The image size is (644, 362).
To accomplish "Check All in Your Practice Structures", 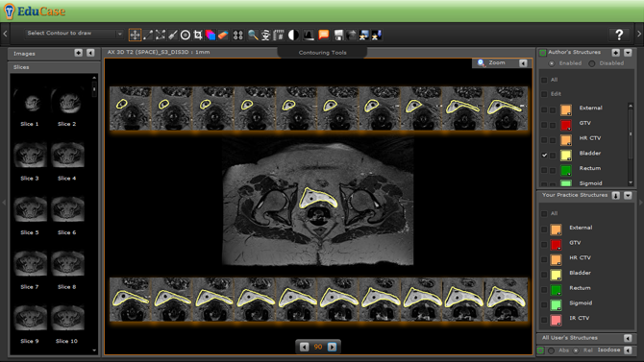I will [544, 214].
